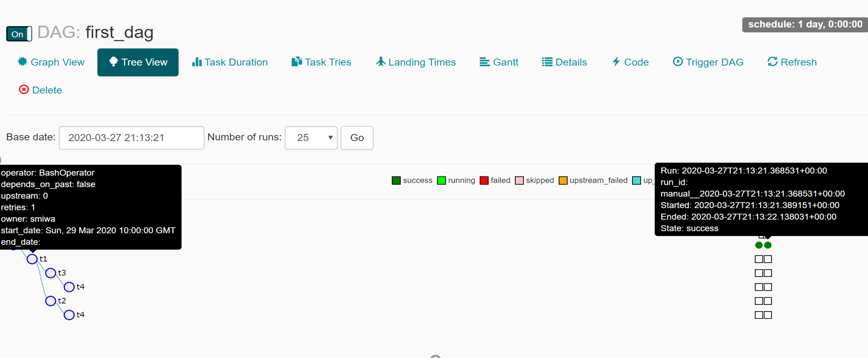868x358 pixels.
Task: Click the right green DAG run circle
Action: tap(768, 245)
